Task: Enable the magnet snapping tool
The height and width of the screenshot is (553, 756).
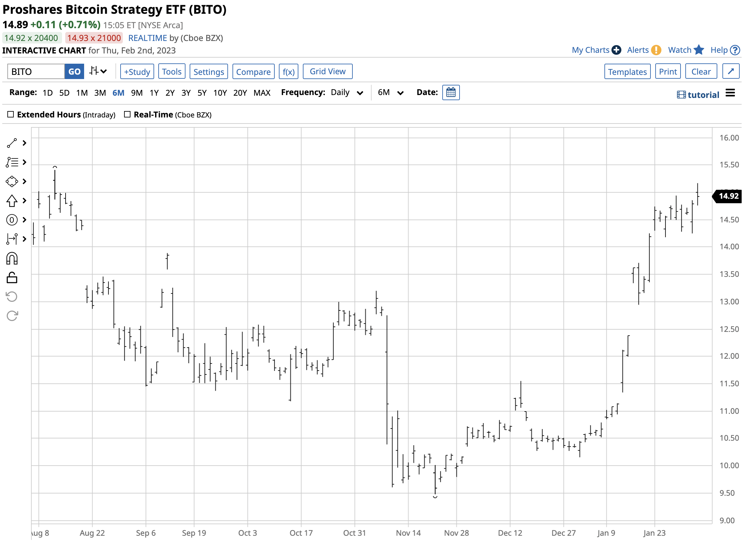Action: click(x=12, y=258)
